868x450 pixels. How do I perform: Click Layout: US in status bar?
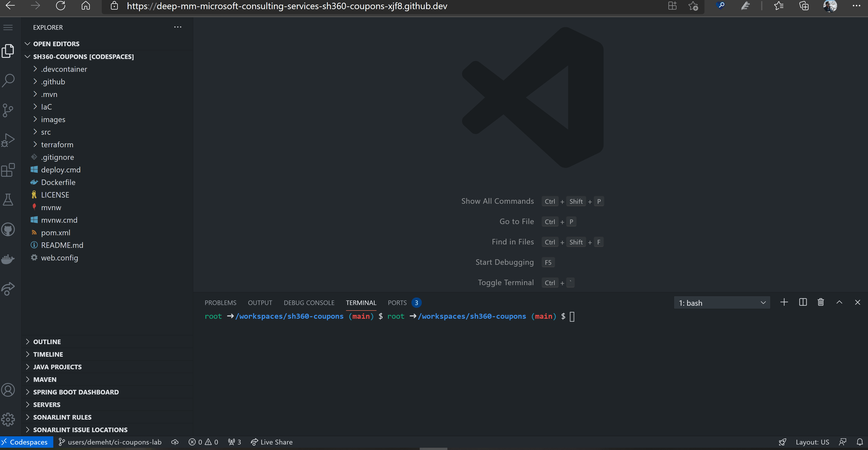[x=812, y=442]
